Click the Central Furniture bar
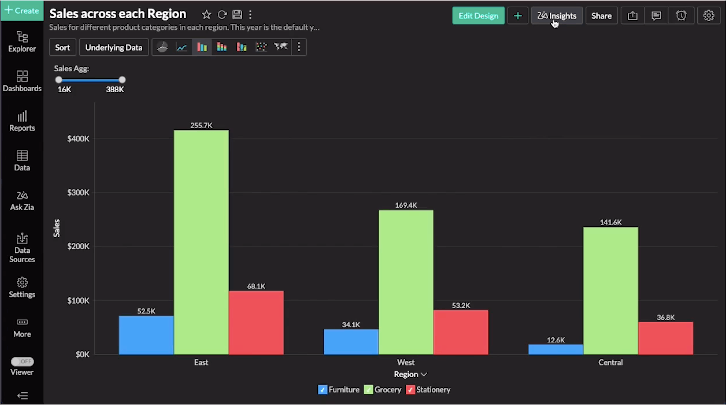Screen dimensions: 726x405 [556, 349]
